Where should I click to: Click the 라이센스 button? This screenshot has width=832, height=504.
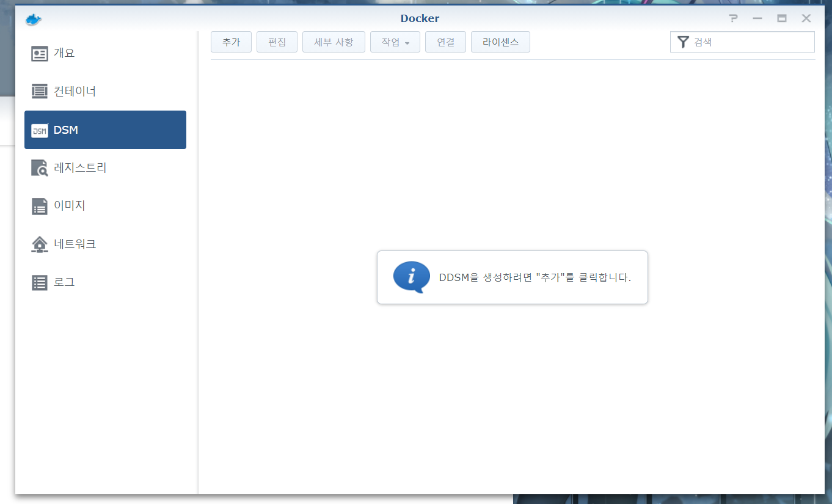[x=500, y=42]
